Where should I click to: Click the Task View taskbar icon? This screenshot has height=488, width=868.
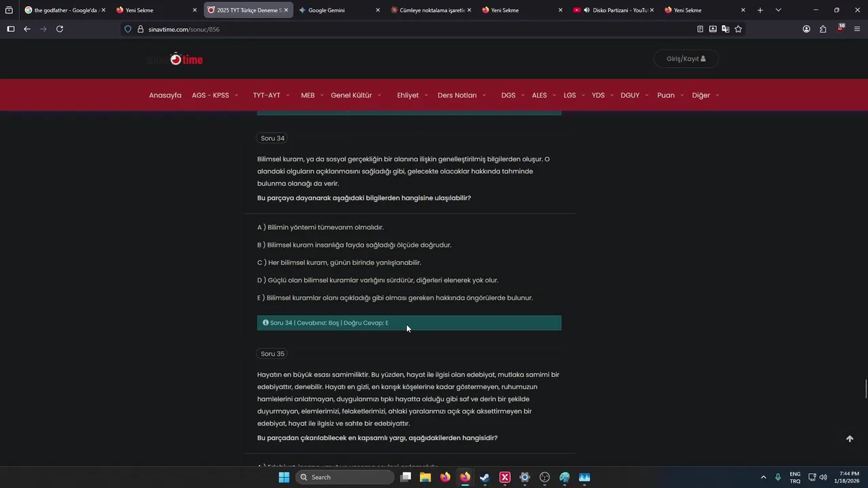pos(406,477)
